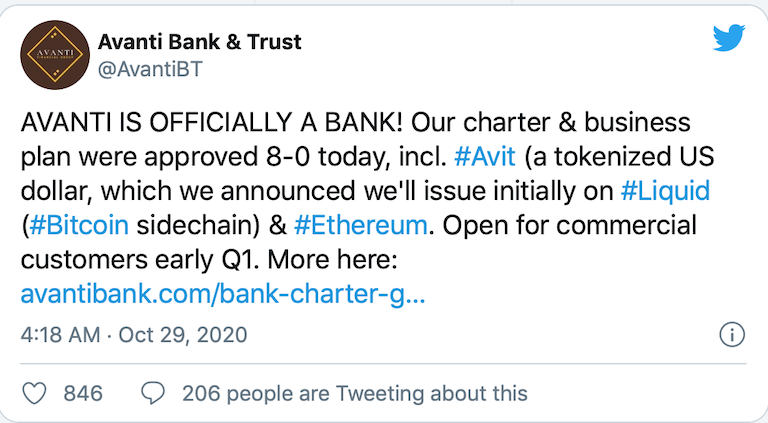Screen dimensions: 768x423
Task: Click the AVANTI IS OFFICIALLY A BANK headline text
Action: tap(212, 122)
